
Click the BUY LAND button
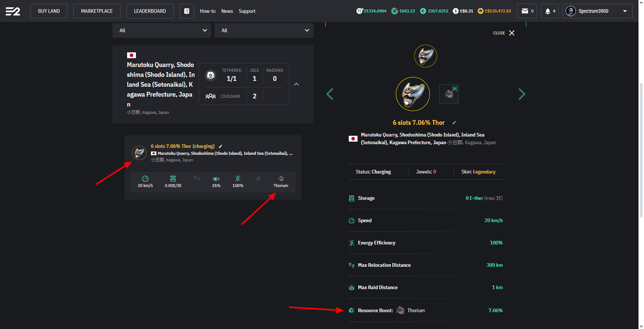tap(49, 11)
